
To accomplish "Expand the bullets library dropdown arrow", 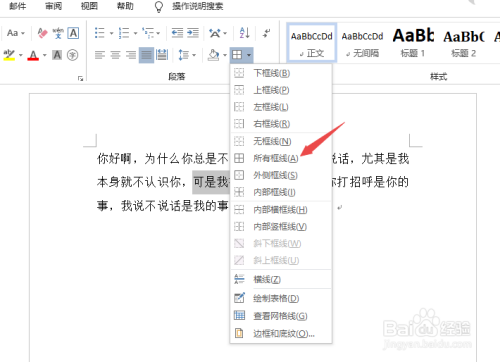I will coord(112,33).
